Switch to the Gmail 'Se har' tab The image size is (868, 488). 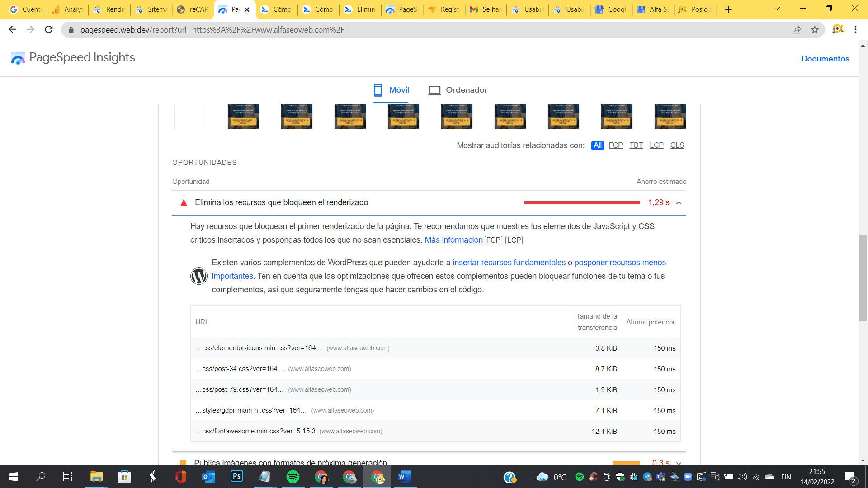(x=486, y=9)
